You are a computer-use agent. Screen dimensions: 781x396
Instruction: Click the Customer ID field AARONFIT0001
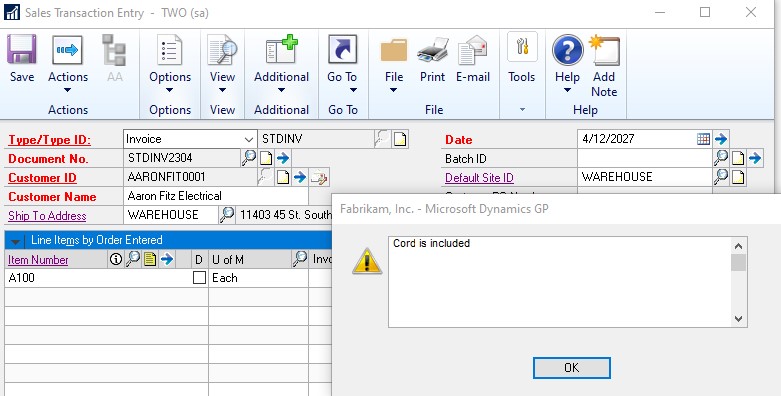190,177
